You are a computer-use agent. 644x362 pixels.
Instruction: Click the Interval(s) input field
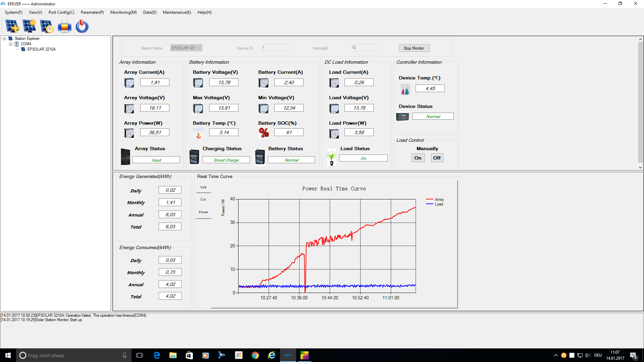pos(364,48)
